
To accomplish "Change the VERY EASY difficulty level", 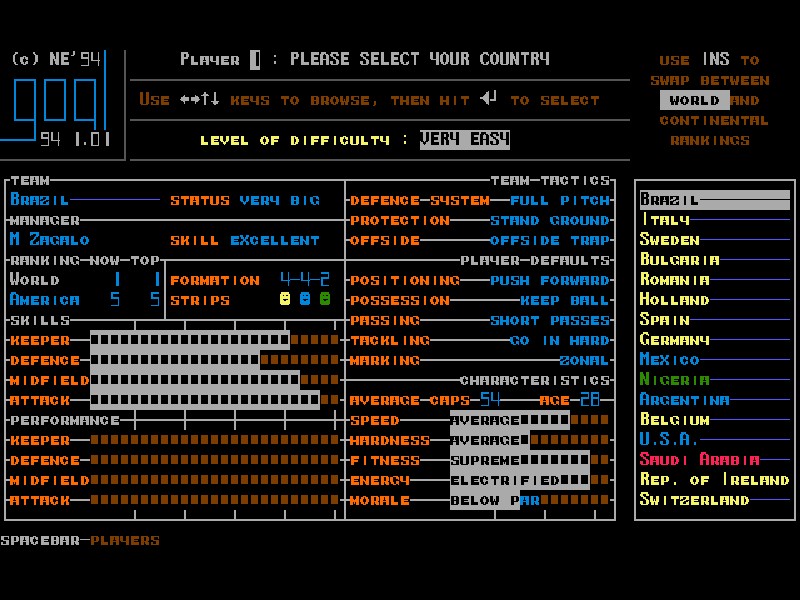I will click(x=464, y=140).
